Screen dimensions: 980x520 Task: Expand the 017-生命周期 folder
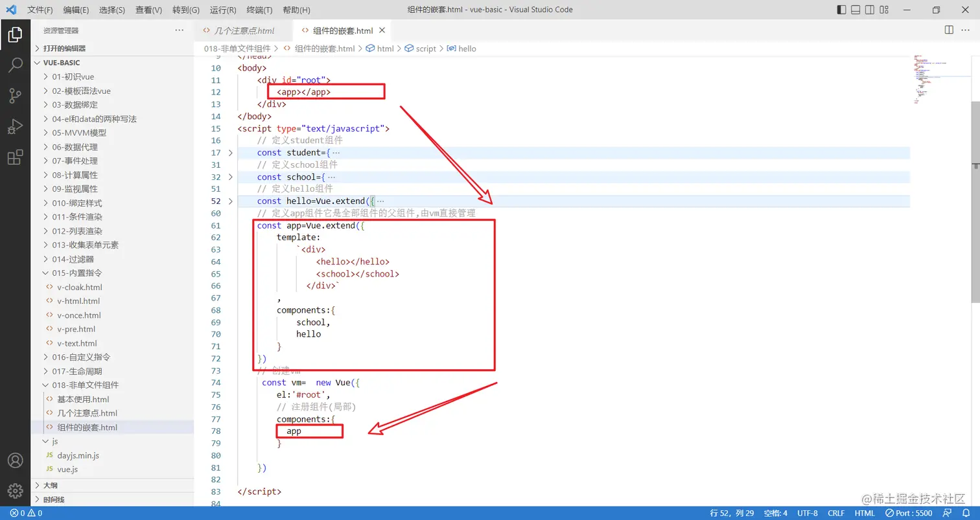112,371
